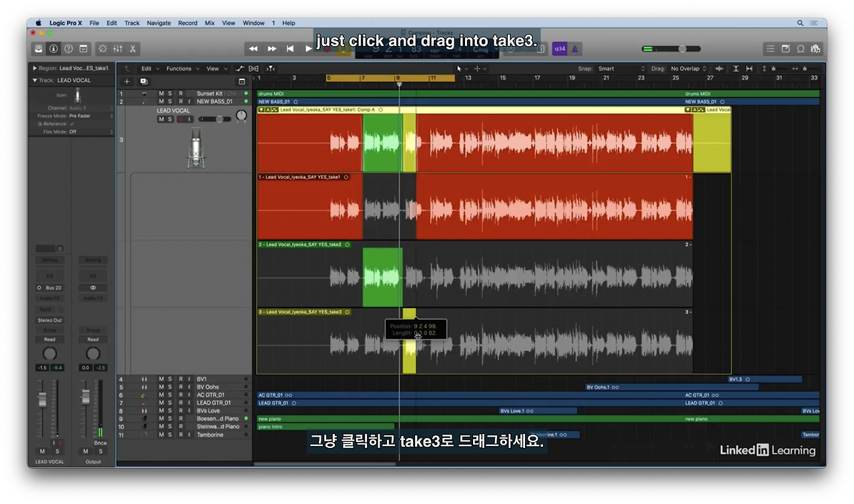Image resolution: width=854 pixels, height=504 pixels.
Task: Click the Duplicate Track button
Action: [x=143, y=81]
